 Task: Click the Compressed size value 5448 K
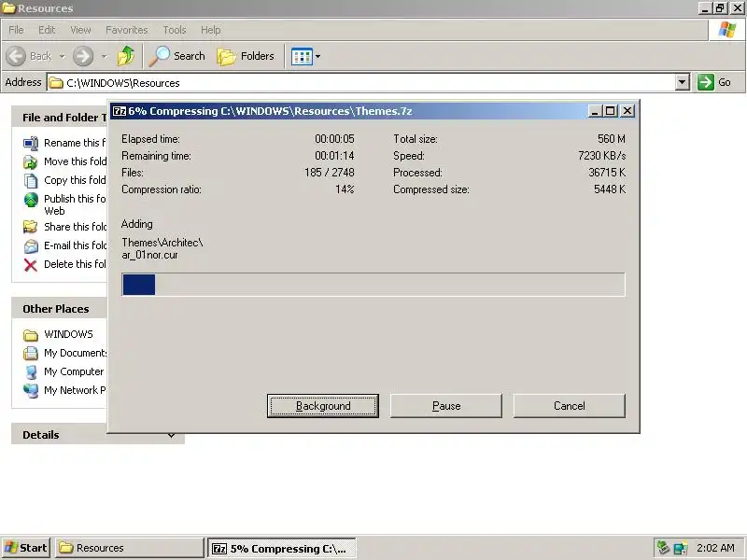[610, 189]
